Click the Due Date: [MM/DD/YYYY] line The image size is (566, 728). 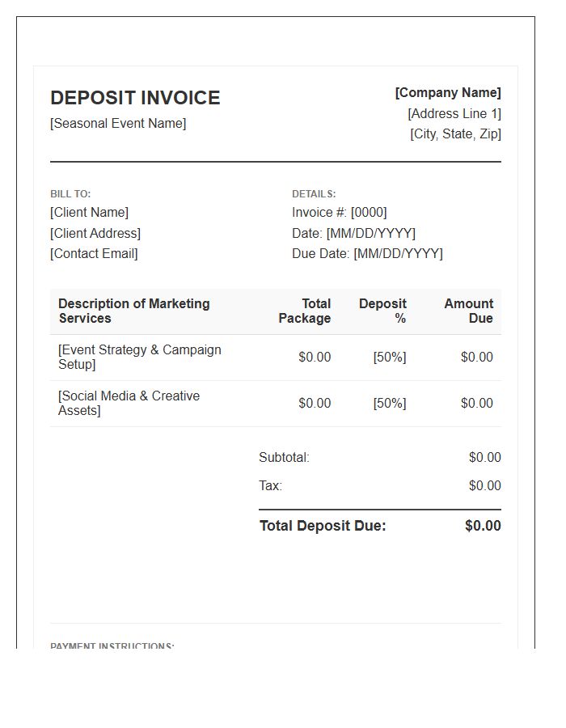[x=367, y=253]
